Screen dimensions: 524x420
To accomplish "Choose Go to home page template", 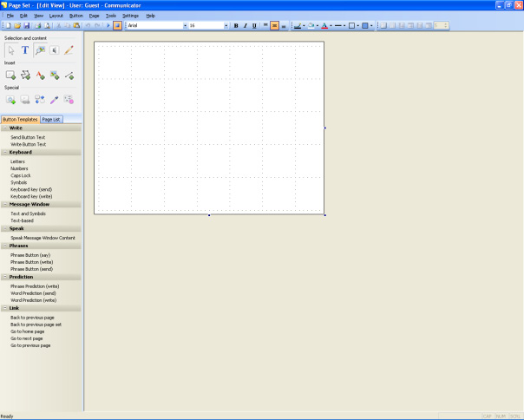I will coord(28,331).
